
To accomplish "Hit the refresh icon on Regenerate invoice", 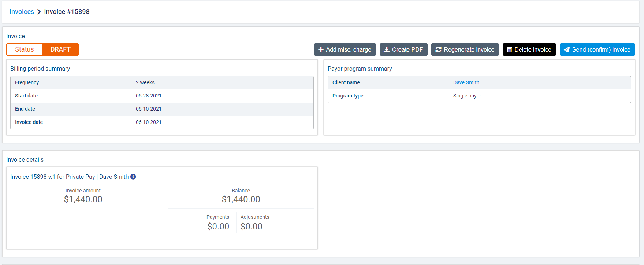I will 438,49.
